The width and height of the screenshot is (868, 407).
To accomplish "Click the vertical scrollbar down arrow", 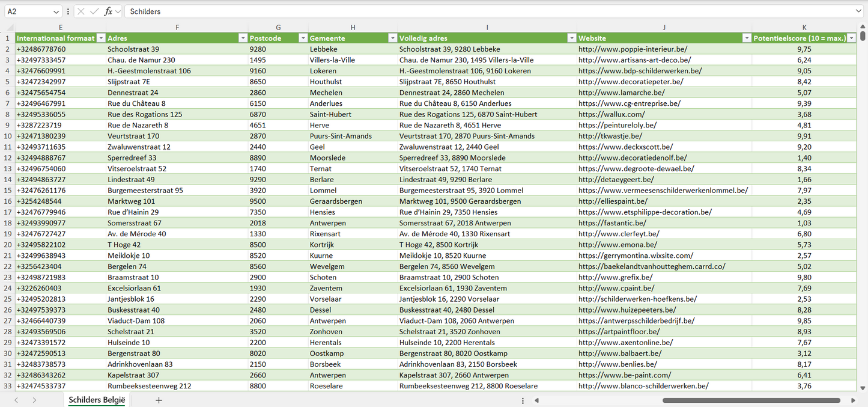I will tap(863, 388).
